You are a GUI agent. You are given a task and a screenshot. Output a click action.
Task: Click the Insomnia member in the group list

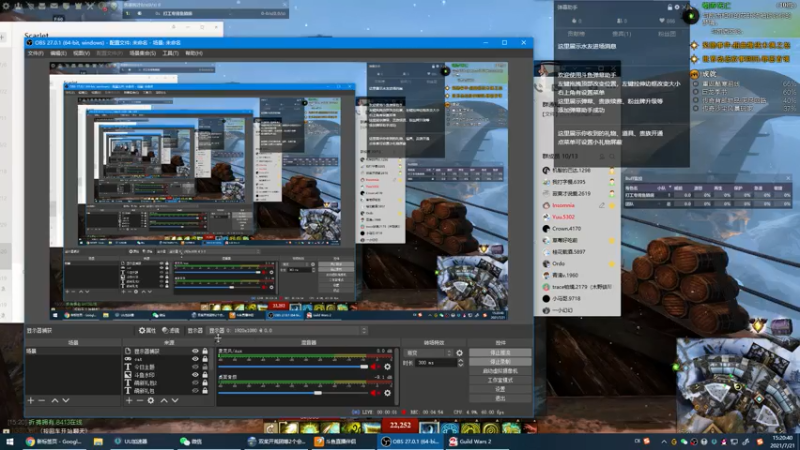(563, 205)
